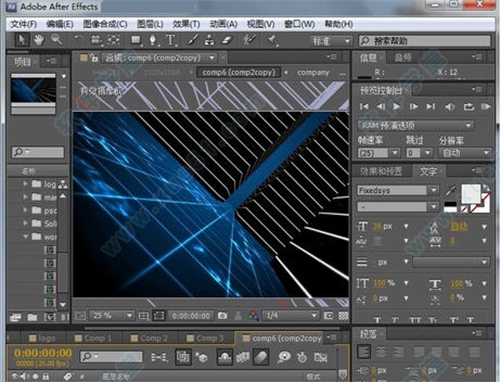Image resolution: width=500 pixels, height=382 pixels.
Task: Select the Brush tool
Action: [x=193, y=40]
